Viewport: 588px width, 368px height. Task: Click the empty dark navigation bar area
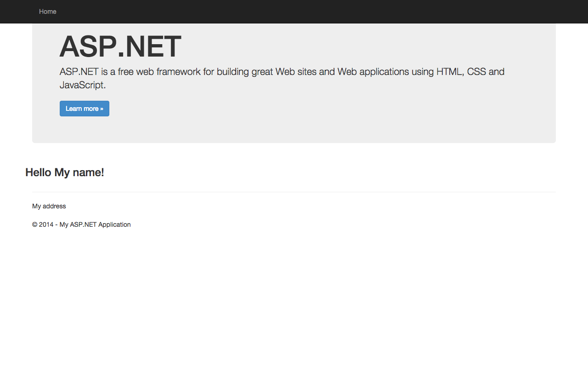[x=322, y=11]
